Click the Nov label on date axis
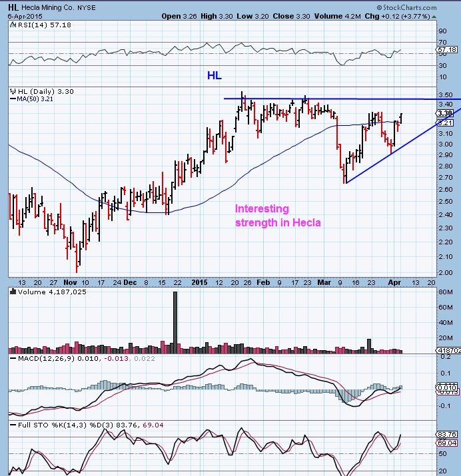Screen dimensions: 461x476 click(70, 282)
